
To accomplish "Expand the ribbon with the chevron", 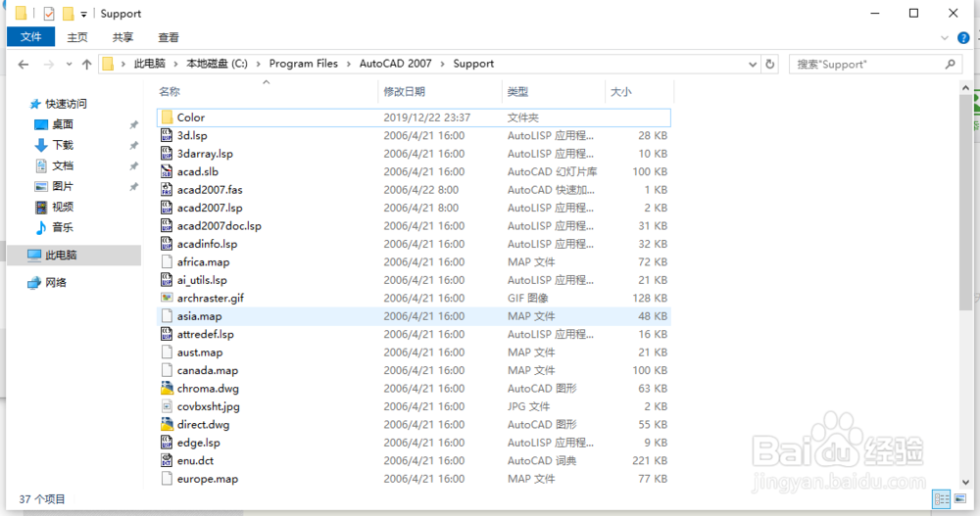I will (945, 38).
